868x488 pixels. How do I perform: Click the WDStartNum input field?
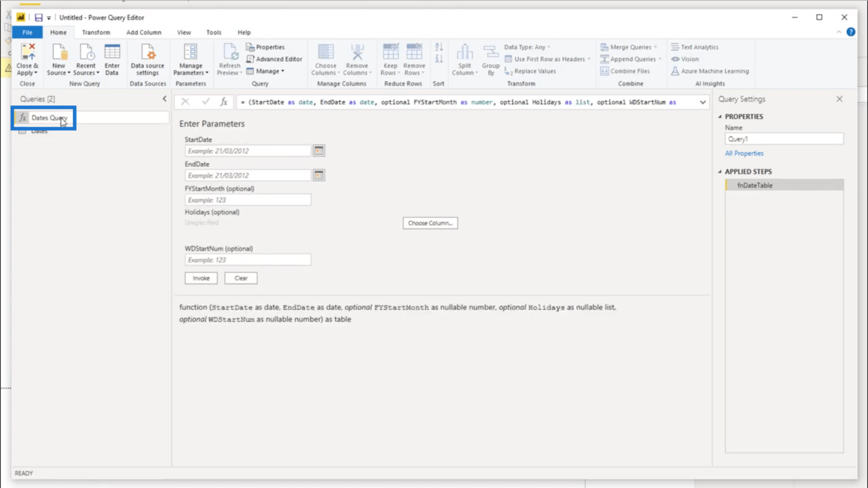click(x=248, y=260)
